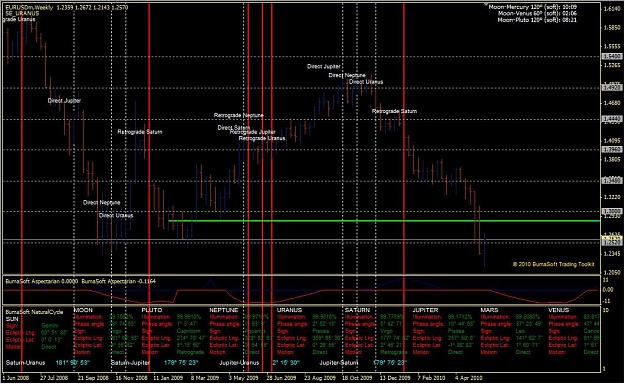This screenshot has height=384, width=625.
Task: Click the Retrograde motion value under PLUTO
Action: pyautogui.click(x=190, y=352)
